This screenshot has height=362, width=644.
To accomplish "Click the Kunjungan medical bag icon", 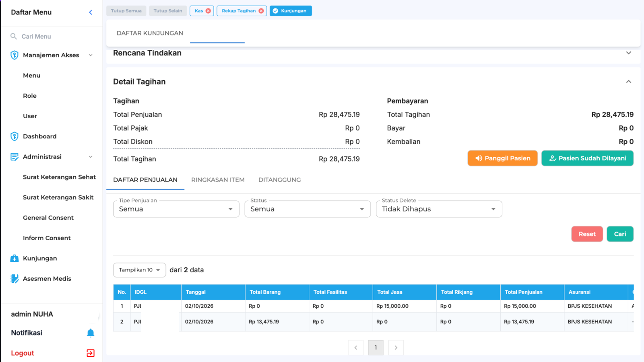I will [x=14, y=258].
